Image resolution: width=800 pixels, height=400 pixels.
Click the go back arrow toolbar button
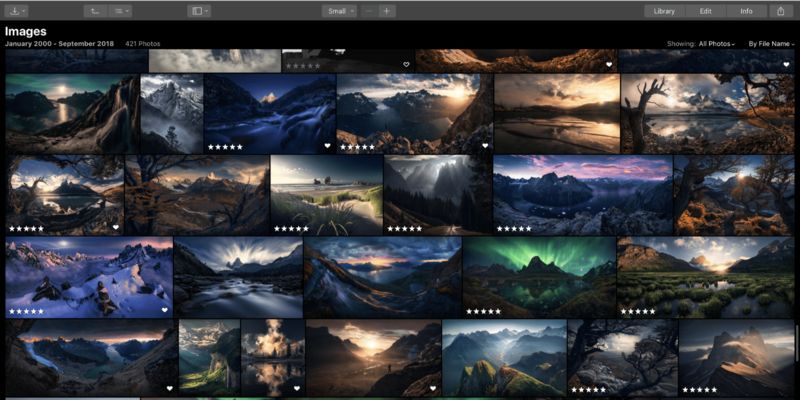(x=93, y=11)
